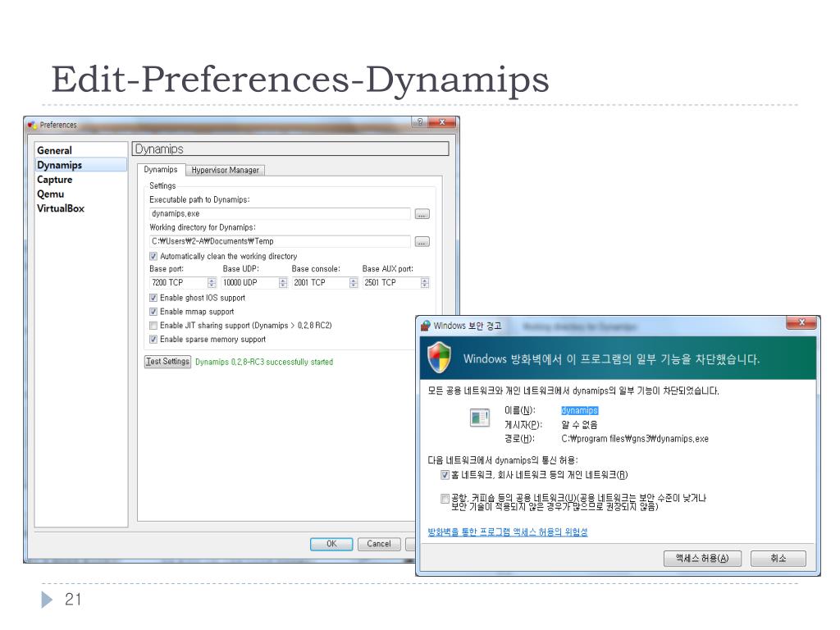Close the Preferences window
The image size is (840, 630).
442,122
